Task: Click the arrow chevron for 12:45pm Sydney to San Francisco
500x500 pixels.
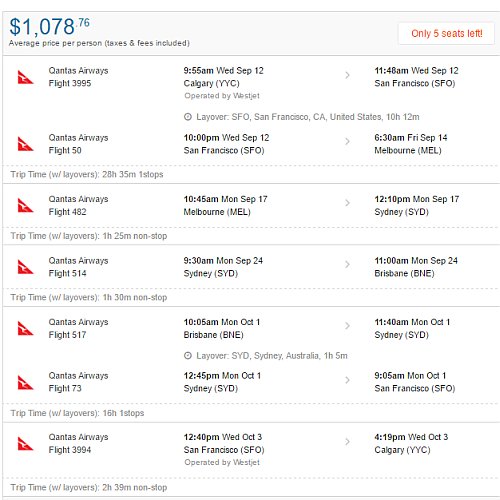Action: [347, 380]
